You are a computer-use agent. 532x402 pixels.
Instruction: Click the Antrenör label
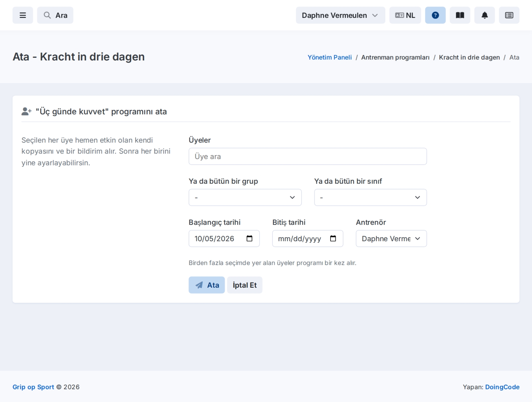(x=371, y=222)
